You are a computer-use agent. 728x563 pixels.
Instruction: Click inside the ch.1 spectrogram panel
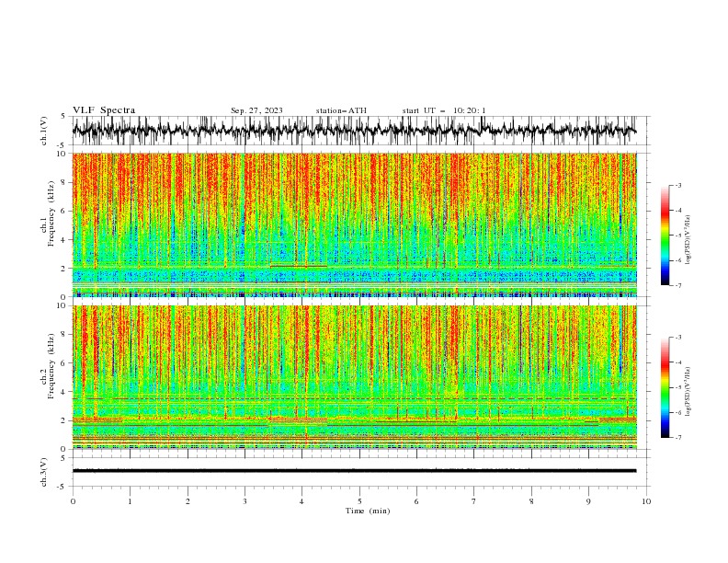click(354, 224)
